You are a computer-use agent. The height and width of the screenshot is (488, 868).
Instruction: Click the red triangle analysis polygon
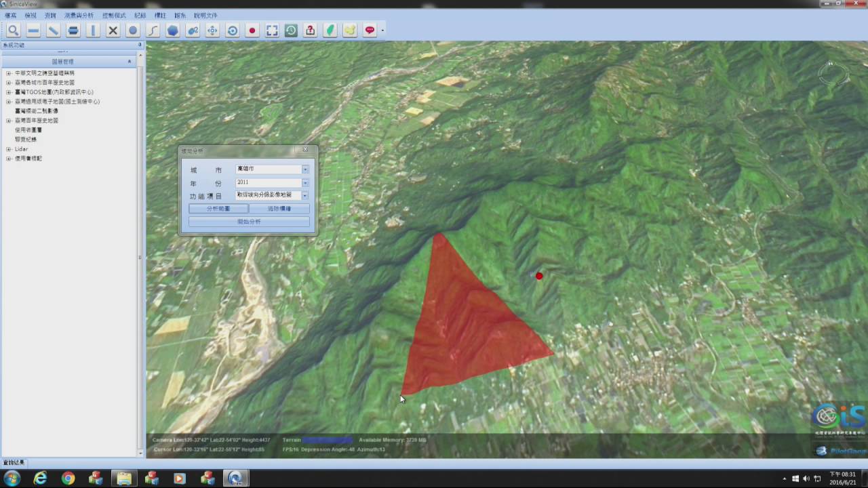[x=468, y=325]
